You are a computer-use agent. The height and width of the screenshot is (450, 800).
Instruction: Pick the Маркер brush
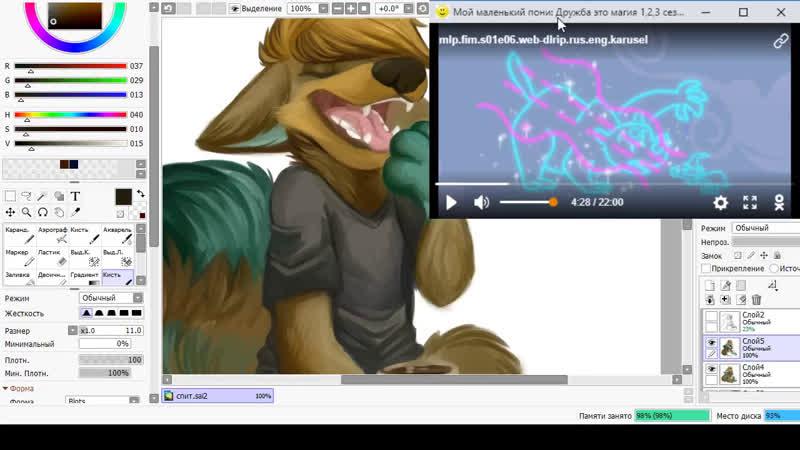[x=19, y=258]
